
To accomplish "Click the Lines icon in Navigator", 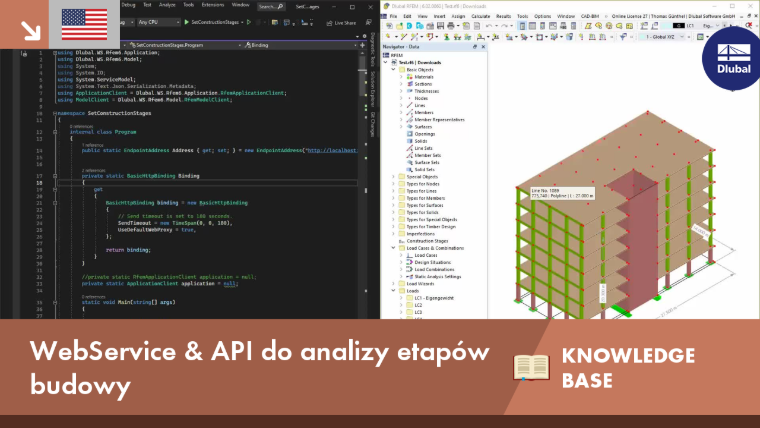I will point(410,105).
